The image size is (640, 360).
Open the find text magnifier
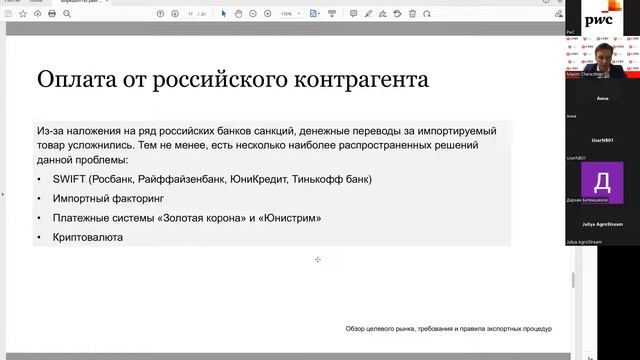[x=67, y=14]
